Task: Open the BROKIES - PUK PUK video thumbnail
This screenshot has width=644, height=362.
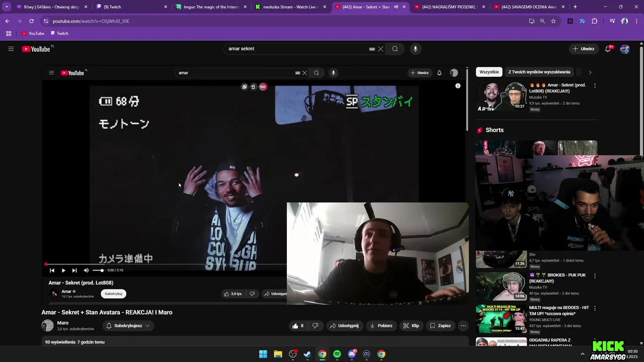Action: click(x=501, y=286)
